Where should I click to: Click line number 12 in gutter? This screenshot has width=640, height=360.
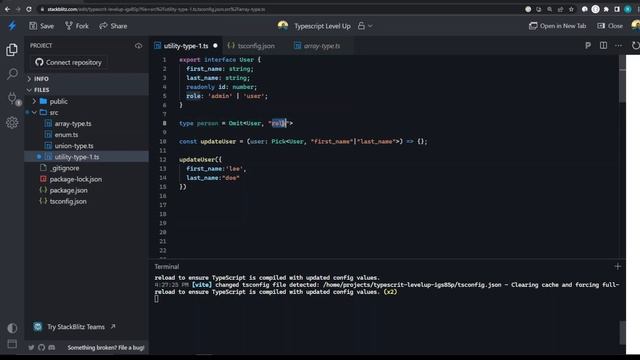163,160
